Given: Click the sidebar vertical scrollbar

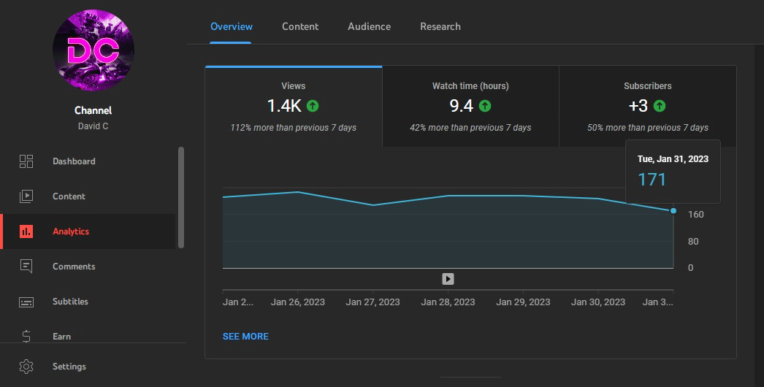Looking at the screenshot, I should [x=181, y=197].
